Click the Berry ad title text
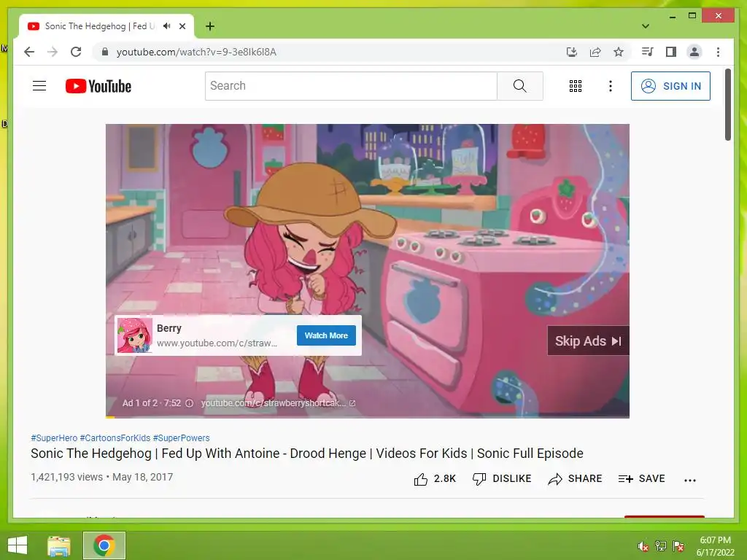Image resolution: width=747 pixels, height=560 pixels. coord(169,328)
